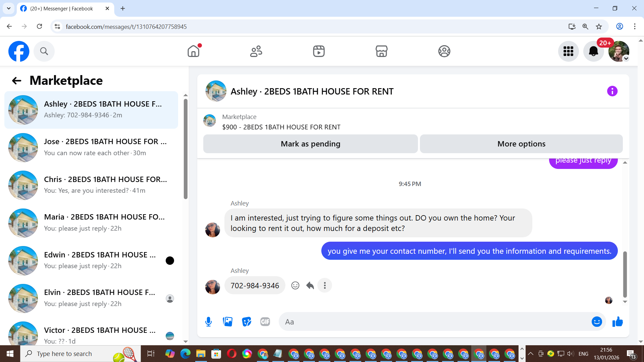This screenshot has width=644, height=362.
Task: Go back from Marketplace chats list
Action: coord(16,80)
